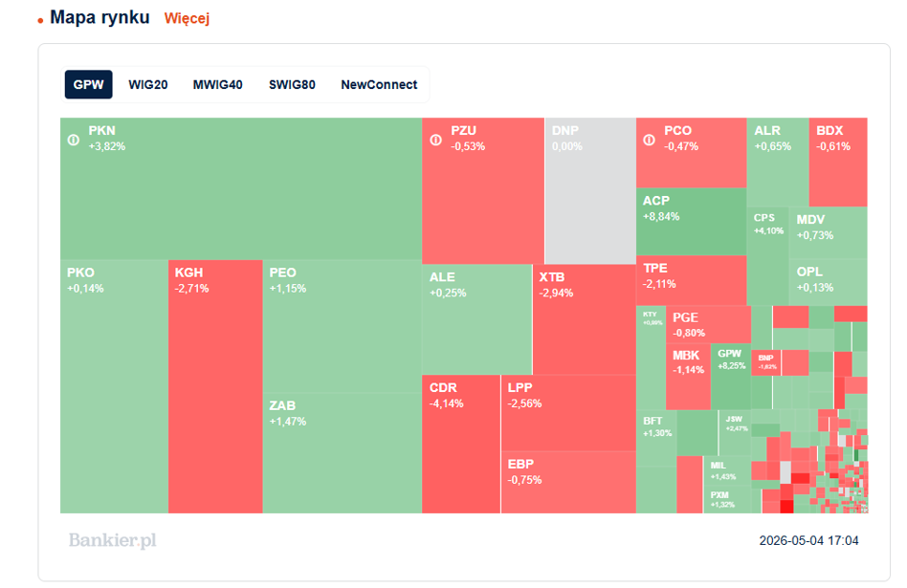The image size is (907, 588).
Task: Click the info icon beside PKN
Action: (74, 140)
